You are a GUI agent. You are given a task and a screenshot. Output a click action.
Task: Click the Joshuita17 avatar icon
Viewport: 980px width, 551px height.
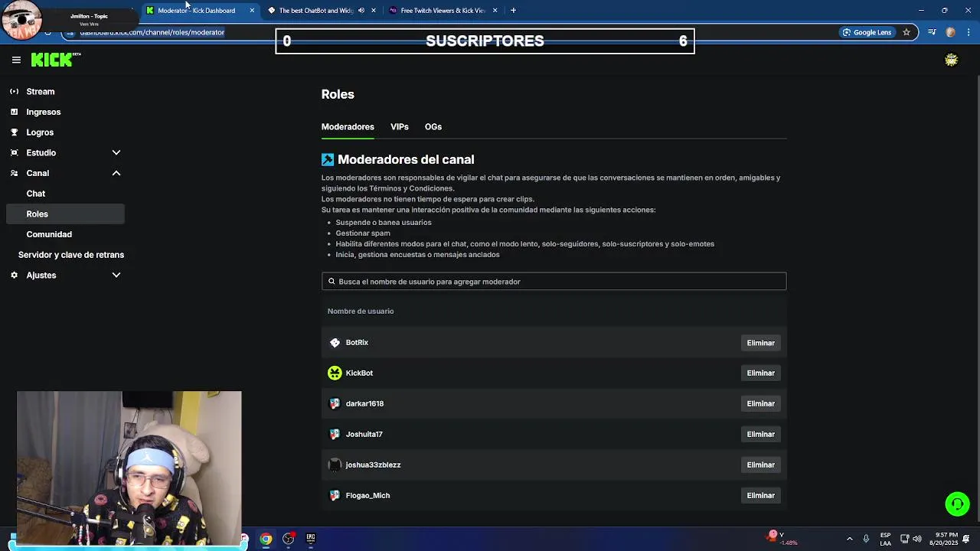pyautogui.click(x=335, y=435)
